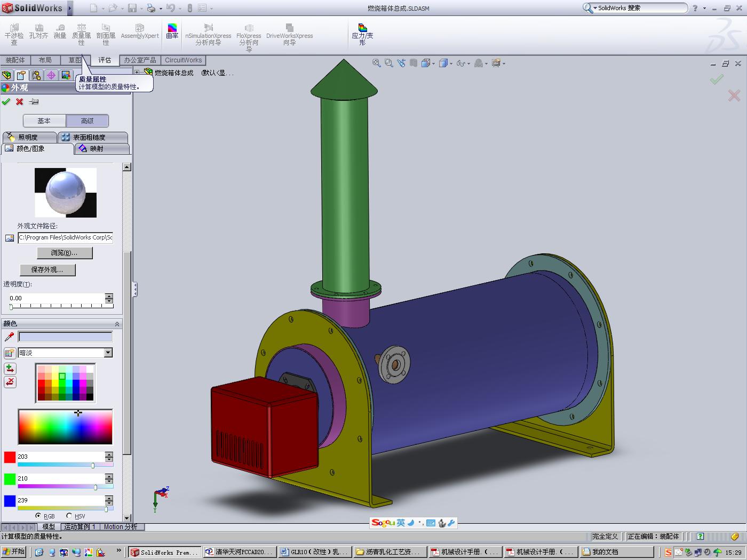Open the DisplayManager tab

click(x=66, y=75)
